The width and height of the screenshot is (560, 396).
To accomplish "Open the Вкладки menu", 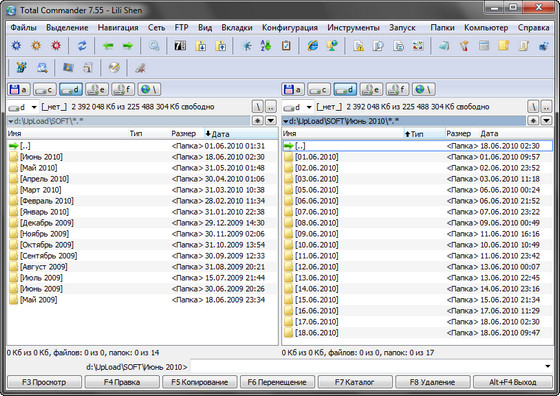I will click(x=237, y=27).
